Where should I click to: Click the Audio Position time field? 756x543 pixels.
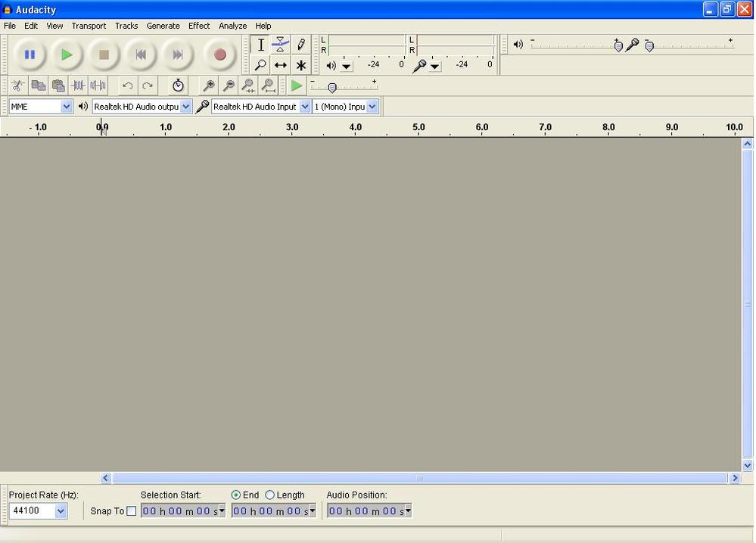coord(369,510)
